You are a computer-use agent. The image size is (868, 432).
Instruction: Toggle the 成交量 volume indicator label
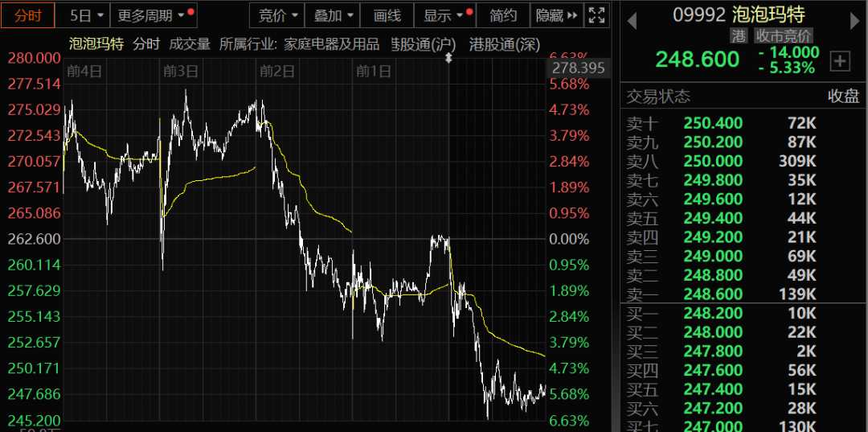190,44
